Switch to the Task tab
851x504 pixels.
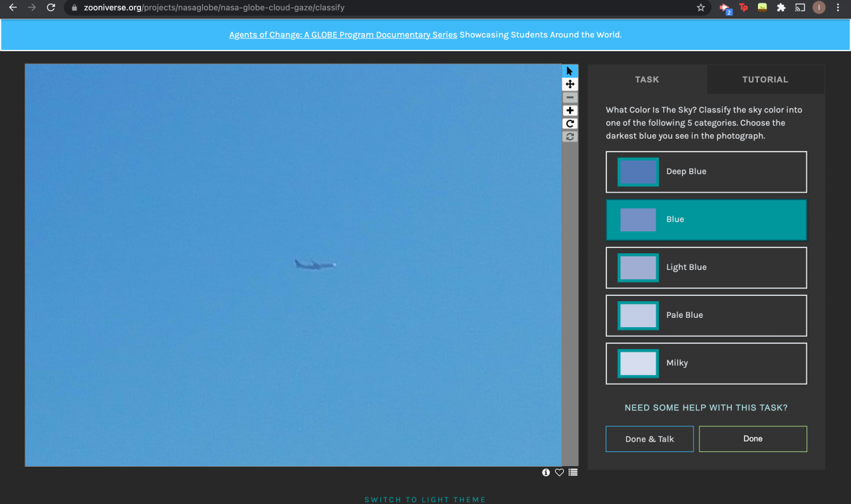pos(647,79)
